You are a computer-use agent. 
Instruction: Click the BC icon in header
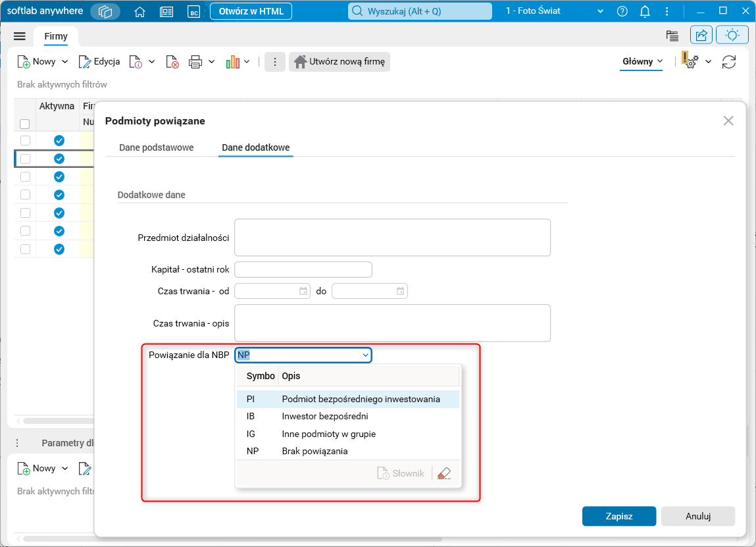point(193,12)
